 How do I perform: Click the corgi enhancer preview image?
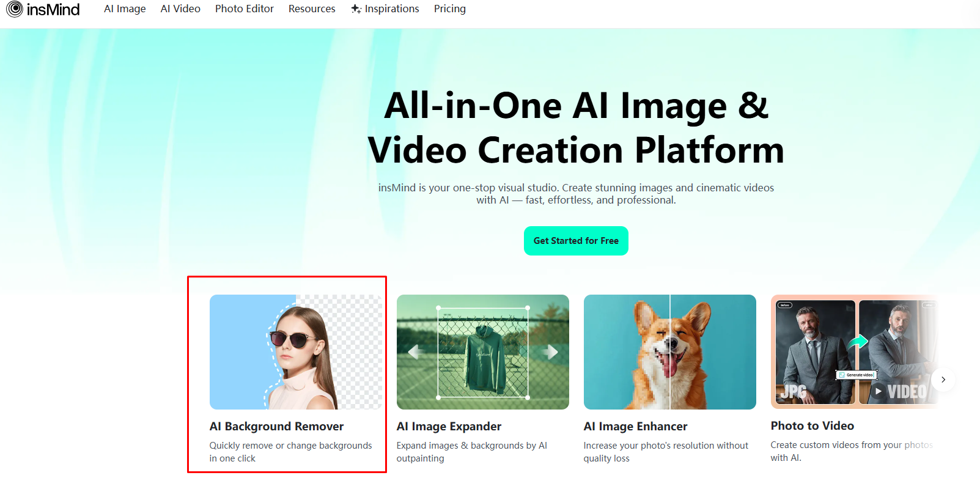click(x=669, y=352)
